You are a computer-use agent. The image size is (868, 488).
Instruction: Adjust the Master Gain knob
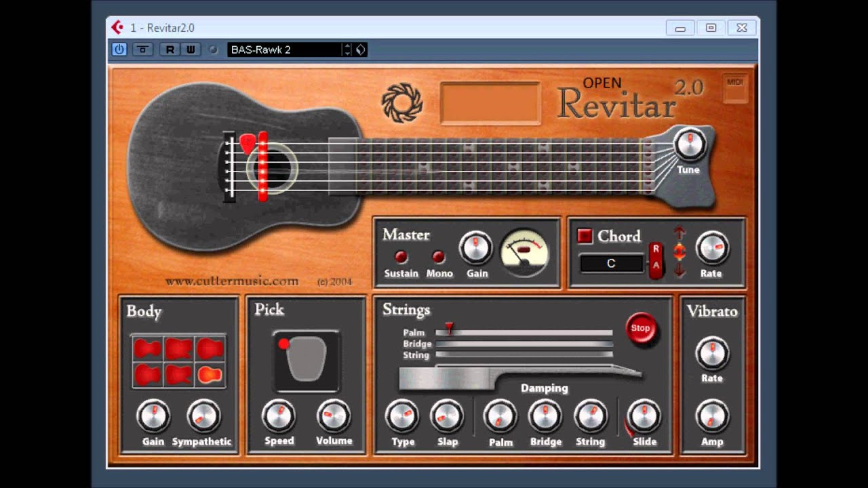476,248
